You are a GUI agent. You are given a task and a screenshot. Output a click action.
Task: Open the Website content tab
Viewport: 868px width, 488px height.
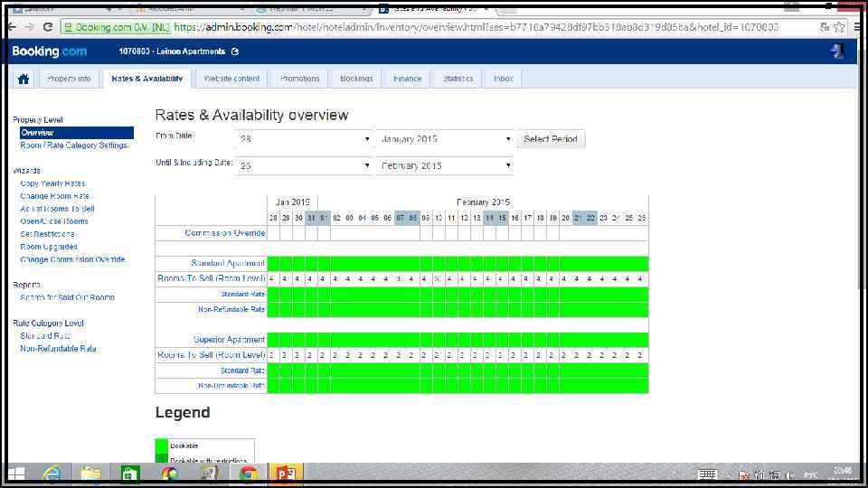click(231, 79)
